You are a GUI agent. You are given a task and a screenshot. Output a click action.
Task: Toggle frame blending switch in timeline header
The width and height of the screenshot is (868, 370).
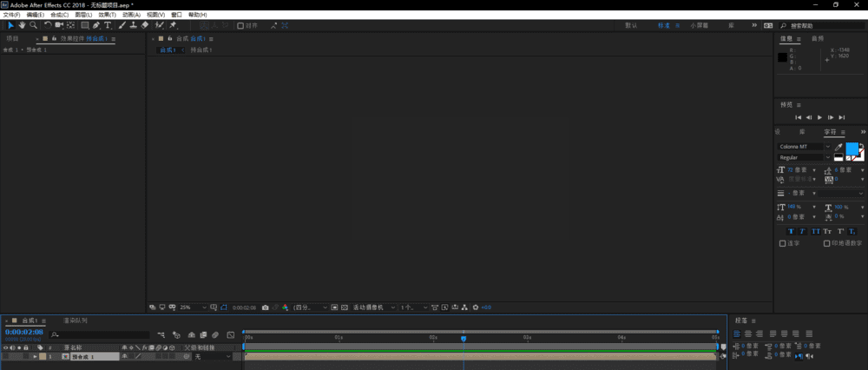203,335
